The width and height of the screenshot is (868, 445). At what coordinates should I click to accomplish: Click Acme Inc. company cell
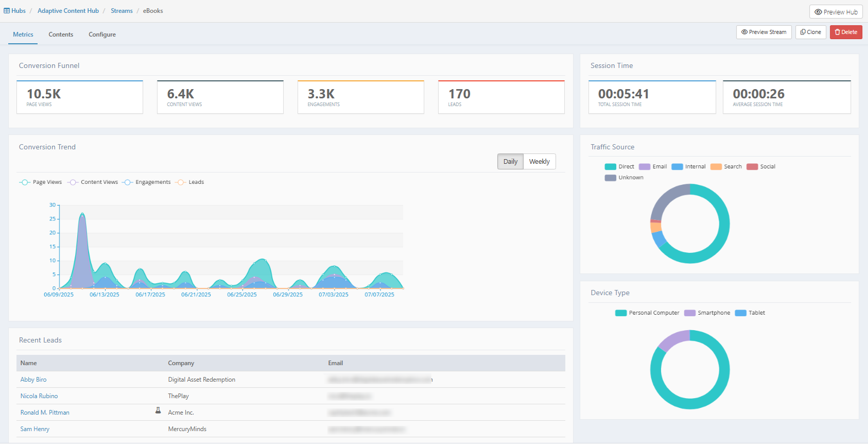tap(181, 413)
